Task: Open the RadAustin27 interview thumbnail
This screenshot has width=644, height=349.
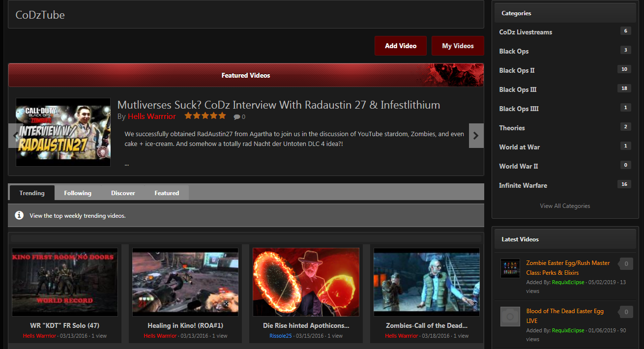Action: pos(63,132)
